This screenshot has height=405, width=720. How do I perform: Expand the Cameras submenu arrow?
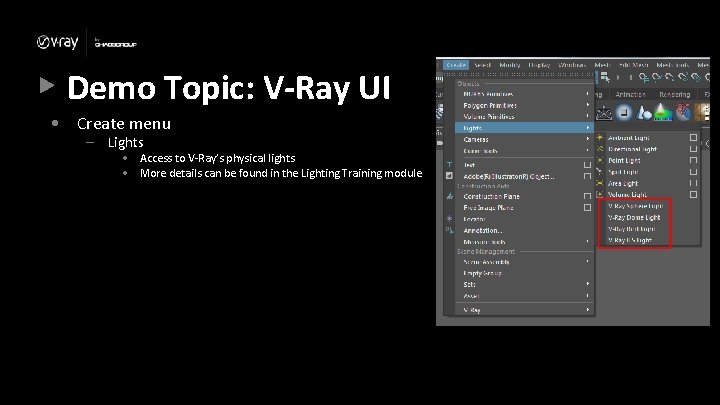click(588, 139)
